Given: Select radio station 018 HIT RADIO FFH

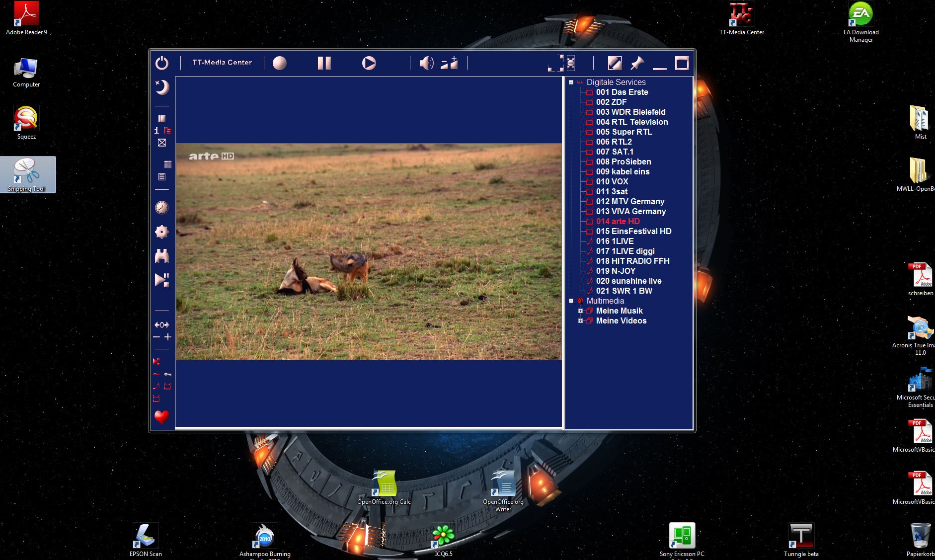Looking at the screenshot, I should click(x=633, y=261).
